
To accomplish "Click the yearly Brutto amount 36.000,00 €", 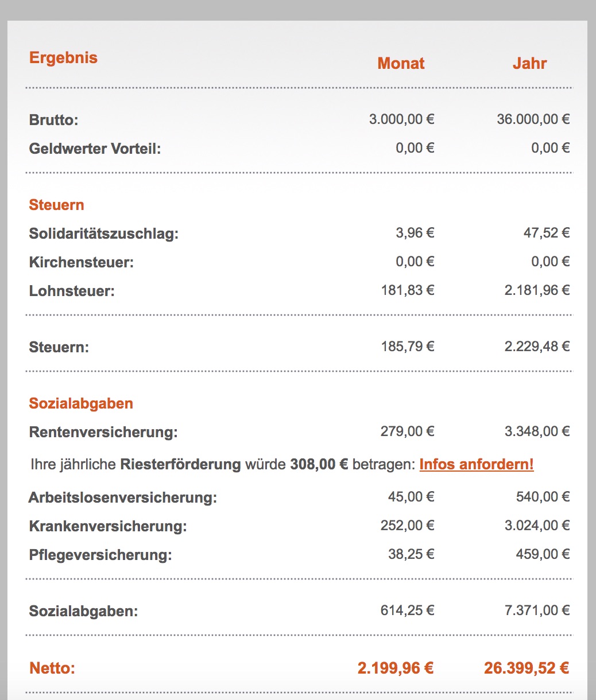I will (533, 119).
